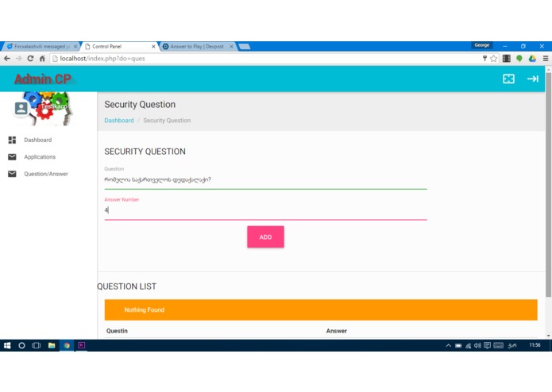Viewport: 552px width, 392px height.
Task: Click the Questin column header
Action: (117, 331)
